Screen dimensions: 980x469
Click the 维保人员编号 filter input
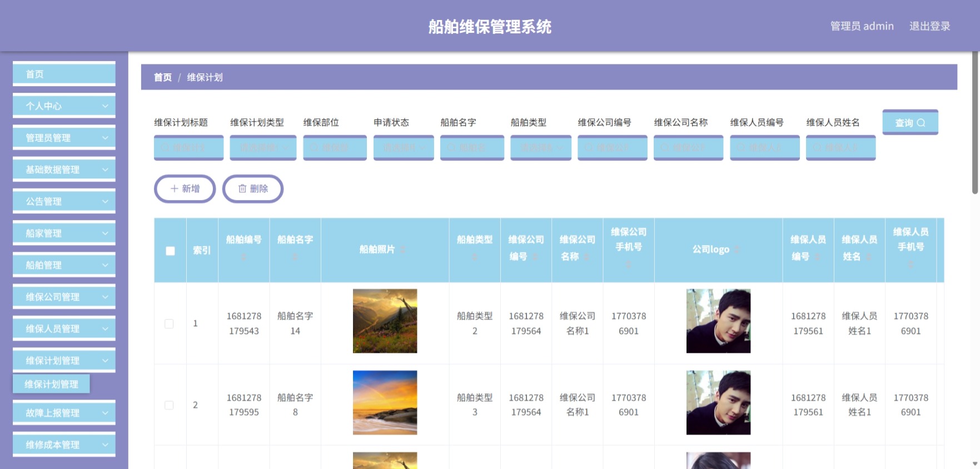coord(764,148)
